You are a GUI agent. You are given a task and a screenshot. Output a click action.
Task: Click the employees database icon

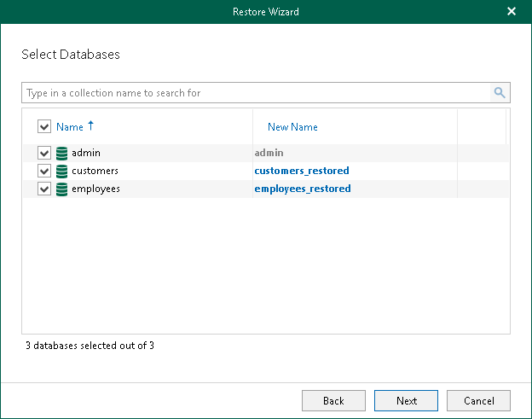click(x=61, y=189)
